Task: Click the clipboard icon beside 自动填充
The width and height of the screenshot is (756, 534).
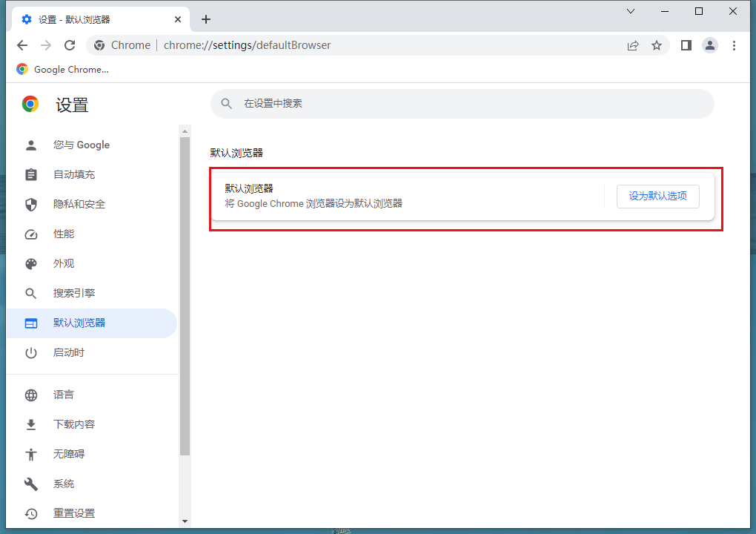Action: point(31,174)
